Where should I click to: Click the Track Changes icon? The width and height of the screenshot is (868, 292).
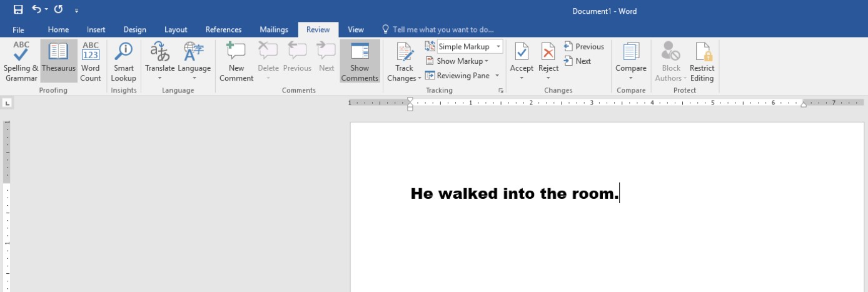(405, 53)
